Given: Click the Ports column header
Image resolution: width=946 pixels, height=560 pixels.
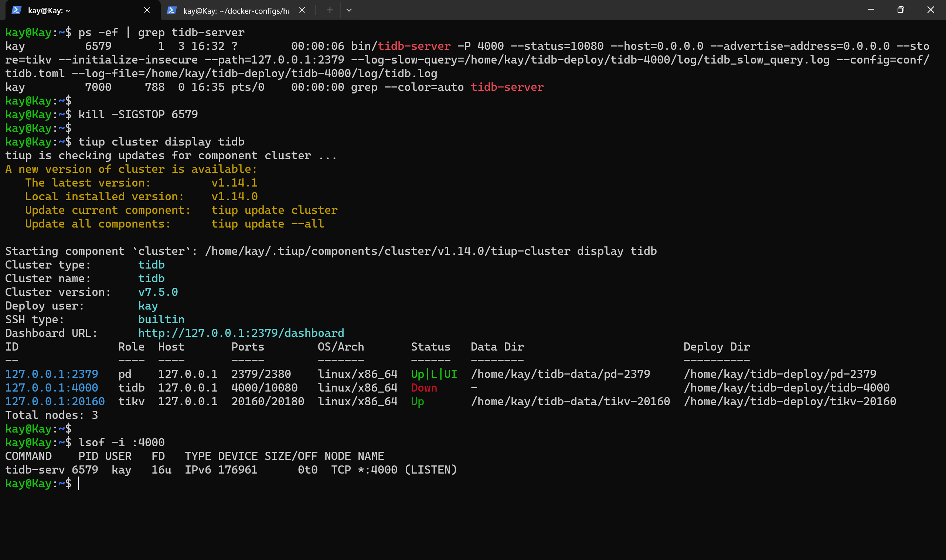Looking at the screenshot, I should click(248, 347).
